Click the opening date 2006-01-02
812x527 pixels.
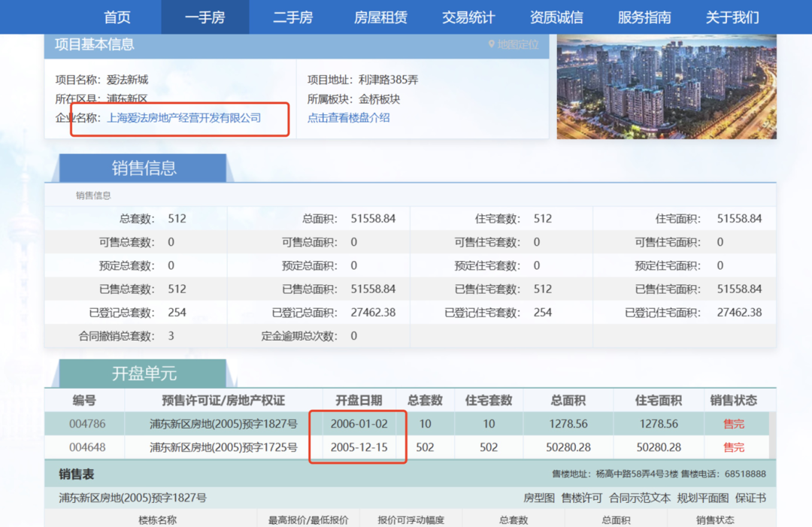point(359,424)
